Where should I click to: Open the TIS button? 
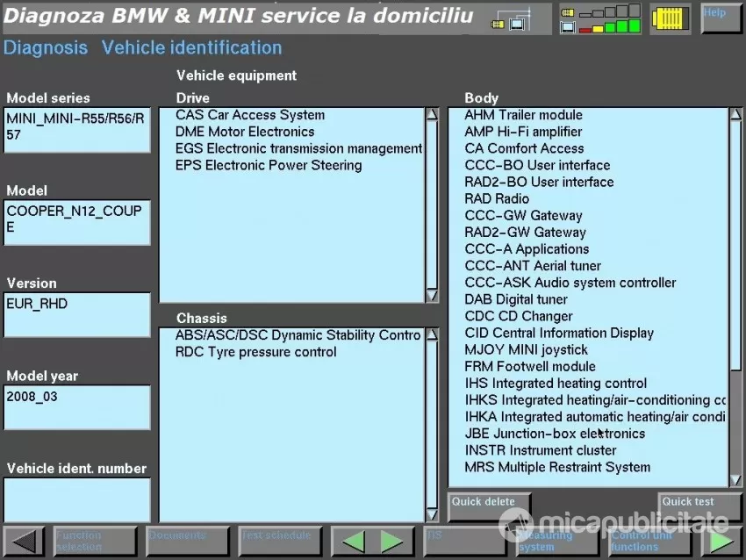coord(465,541)
